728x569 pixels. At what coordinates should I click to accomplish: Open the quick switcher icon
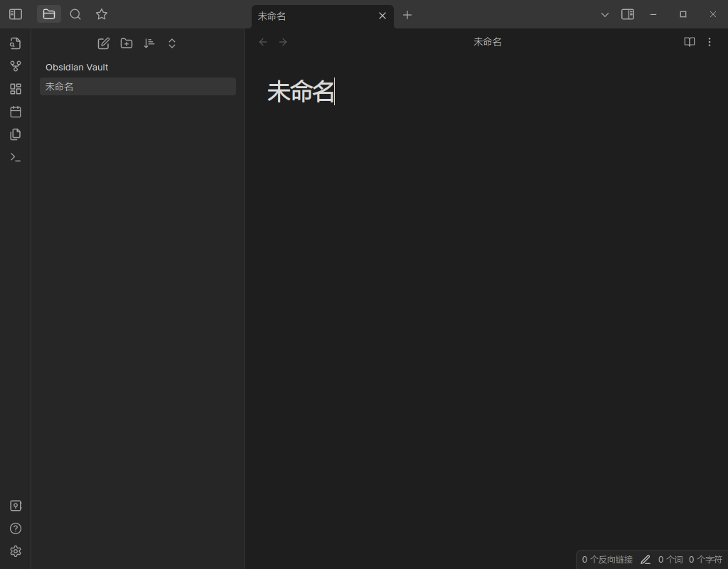click(16, 43)
